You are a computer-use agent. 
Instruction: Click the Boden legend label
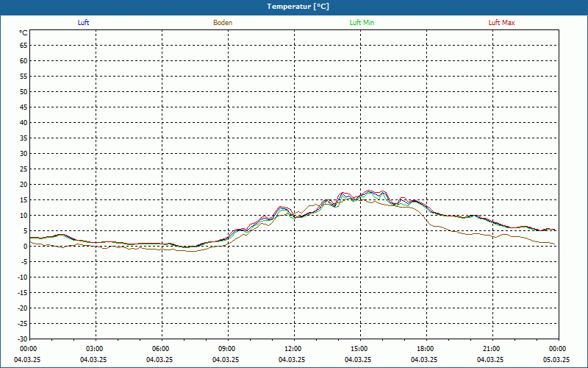click(x=223, y=23)
